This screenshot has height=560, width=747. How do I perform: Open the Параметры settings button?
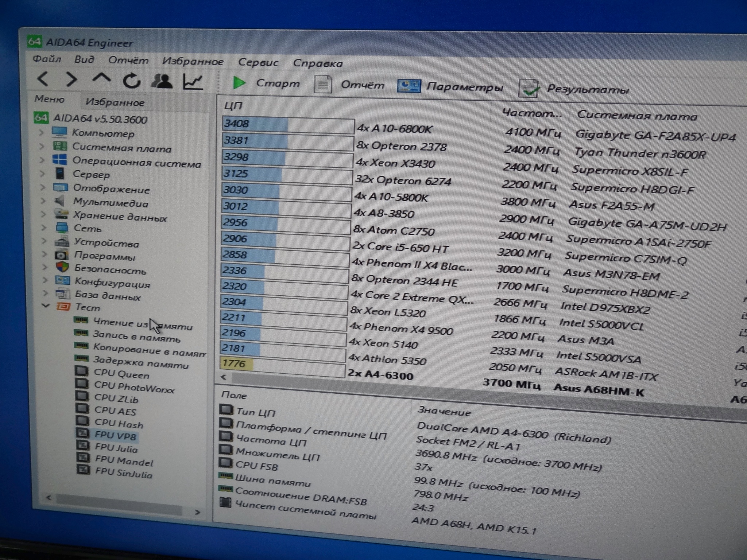[x=450, y=86]
